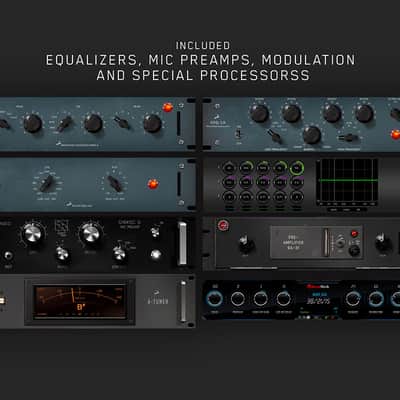Click the vertical fader on the tuner unit
Viewport: 400px width, 400px height.
[183, 301]
